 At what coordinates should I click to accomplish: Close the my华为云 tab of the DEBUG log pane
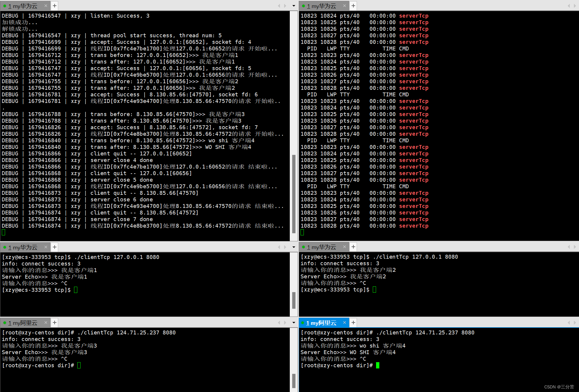(x=46, y=6)
